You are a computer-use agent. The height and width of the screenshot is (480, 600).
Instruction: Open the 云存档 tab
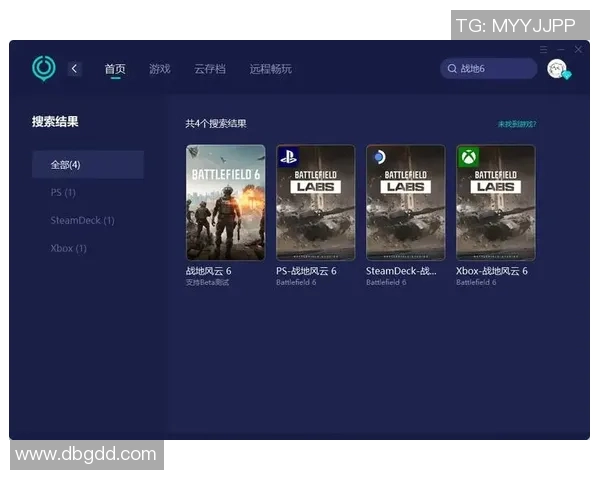click(209, 69)
